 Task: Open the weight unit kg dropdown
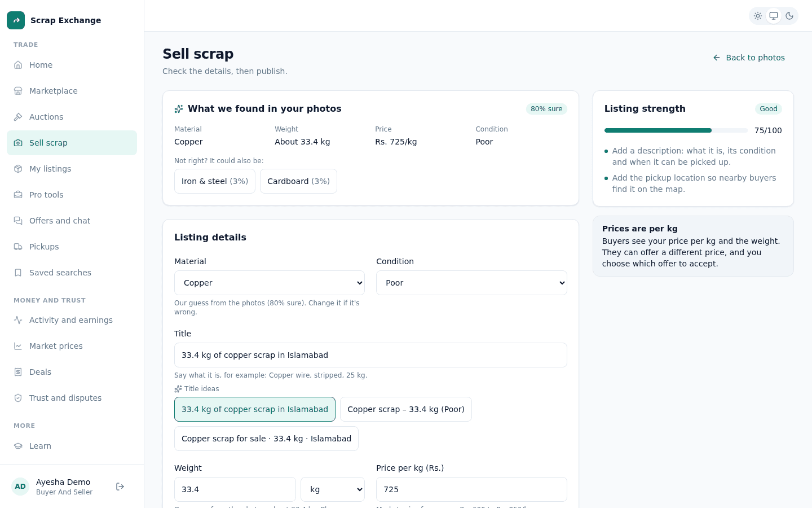[333, 489]
